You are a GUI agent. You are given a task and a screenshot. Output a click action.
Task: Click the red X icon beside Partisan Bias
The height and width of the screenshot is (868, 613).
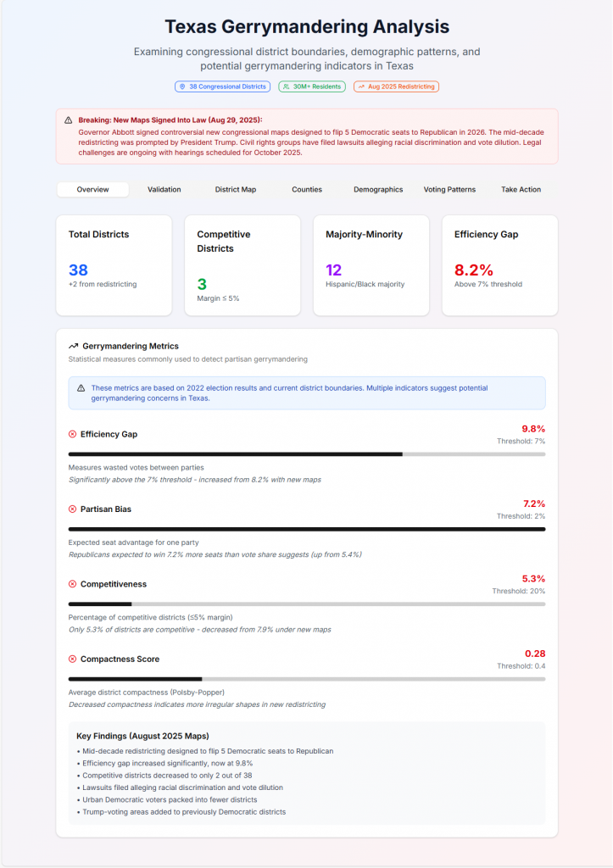click(x=72, y=509)
